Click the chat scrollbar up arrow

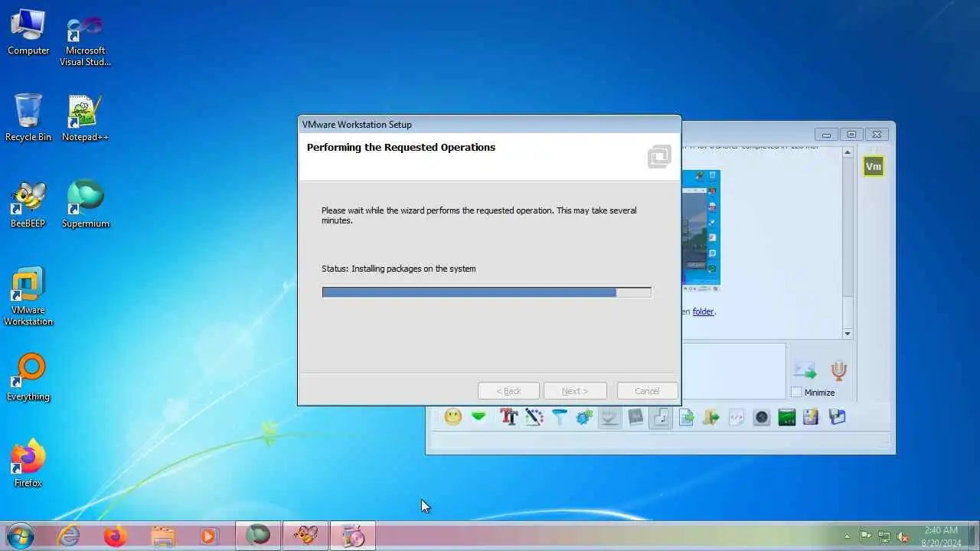pos(848,152)
